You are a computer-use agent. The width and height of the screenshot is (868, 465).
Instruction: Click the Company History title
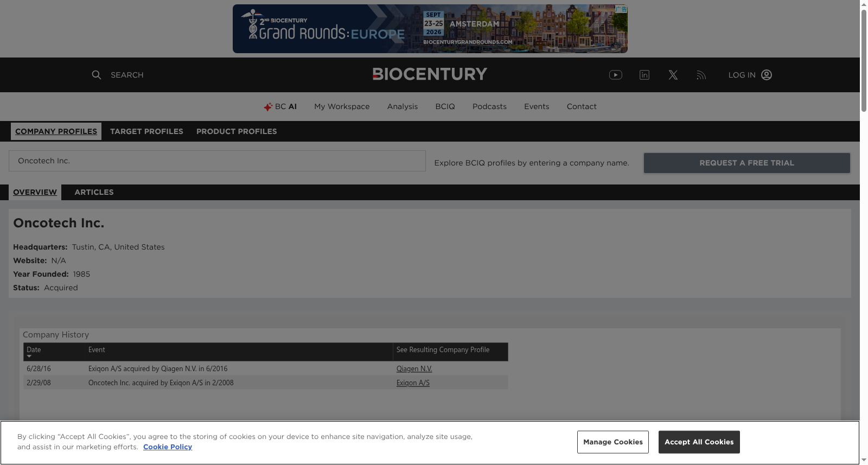click(56, 335)
